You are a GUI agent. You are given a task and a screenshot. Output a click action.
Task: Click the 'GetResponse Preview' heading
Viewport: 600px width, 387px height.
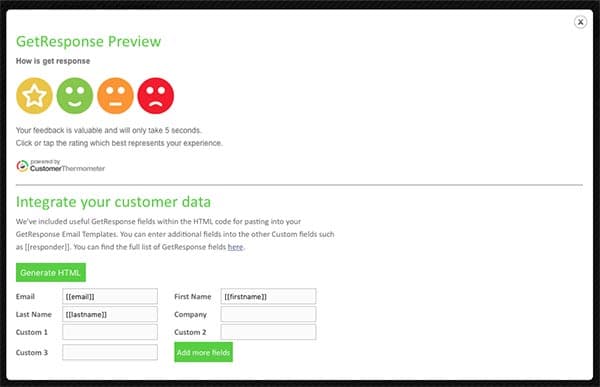[x=88, y=41]
